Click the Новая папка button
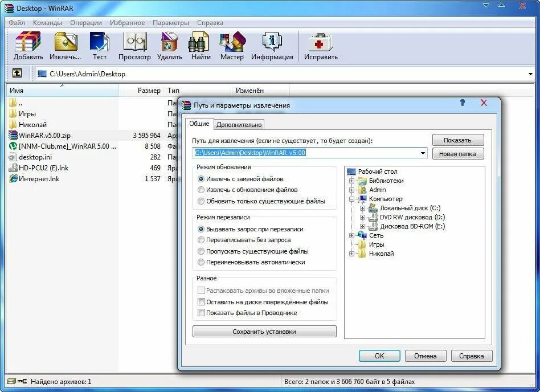Image resolution: width=540 pixels, height=392 pixels. coord(458,154)
